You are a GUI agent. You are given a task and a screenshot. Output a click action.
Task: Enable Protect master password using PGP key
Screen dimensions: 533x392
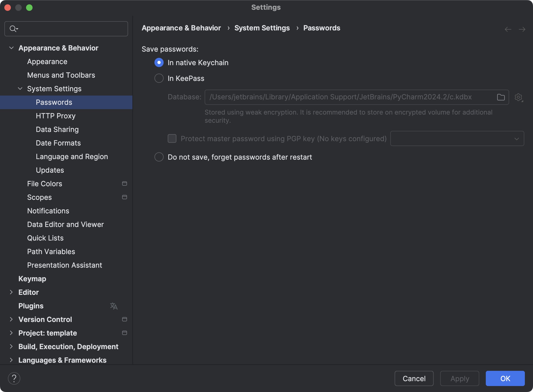tap(172, 138)
